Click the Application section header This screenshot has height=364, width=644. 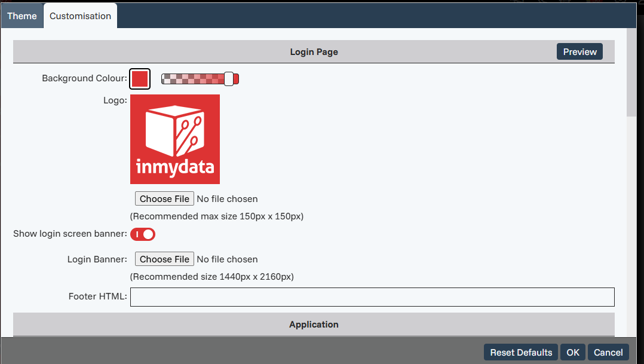(314, 325)
